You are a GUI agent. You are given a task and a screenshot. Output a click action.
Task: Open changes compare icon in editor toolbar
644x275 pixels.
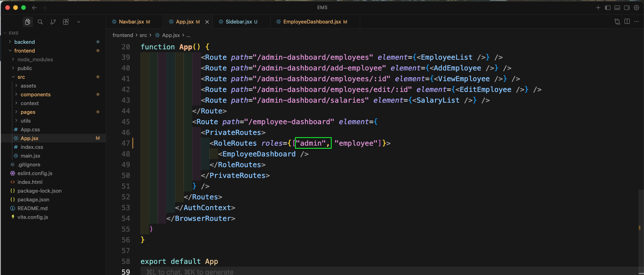pyautogui.click(x=617, y=21)
